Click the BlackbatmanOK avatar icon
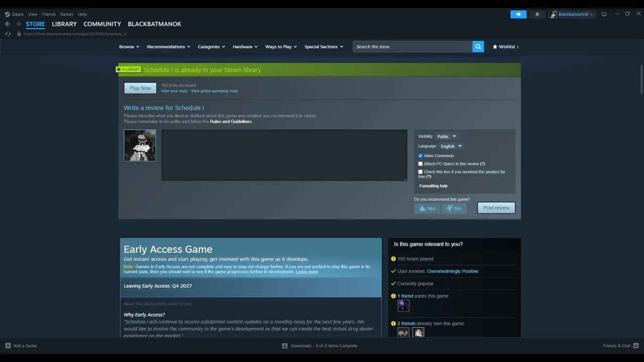Screen dimensions: 644x362 click(553, 14)
